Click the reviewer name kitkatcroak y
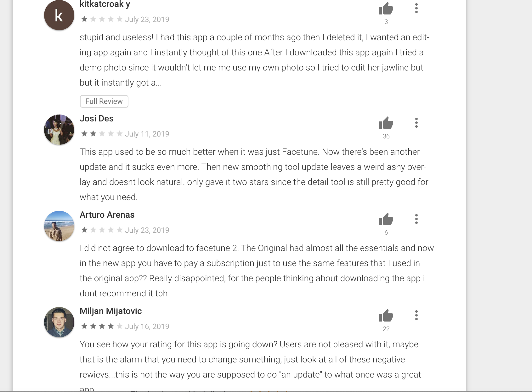The width and height of the screenshot is (532, 392). click(105, 4)
